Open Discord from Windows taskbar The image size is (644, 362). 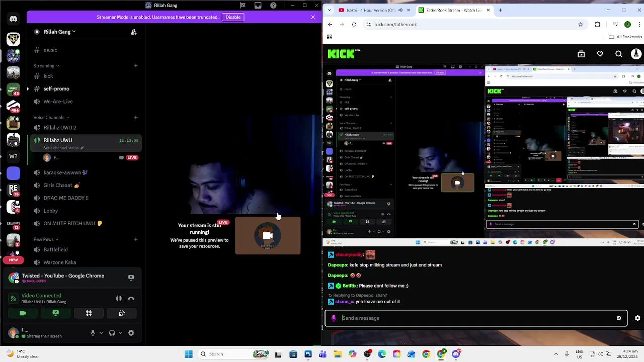tap(456, 354)
